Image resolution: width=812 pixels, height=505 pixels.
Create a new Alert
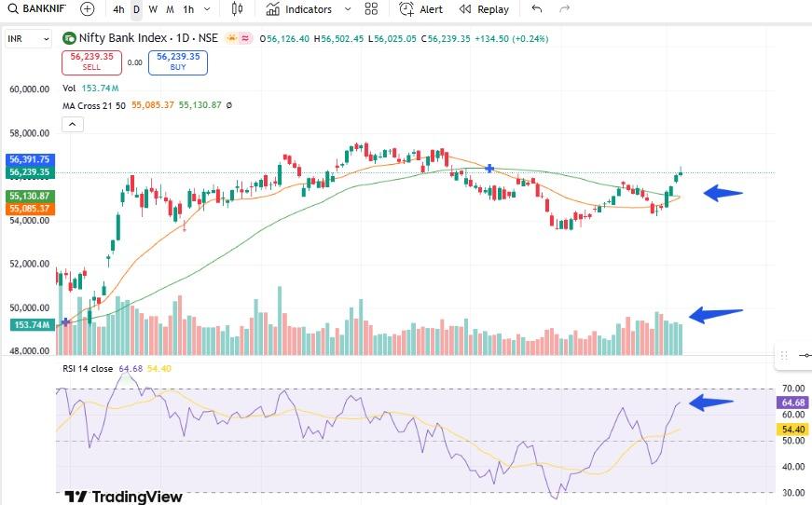click(x=420, y=9)
